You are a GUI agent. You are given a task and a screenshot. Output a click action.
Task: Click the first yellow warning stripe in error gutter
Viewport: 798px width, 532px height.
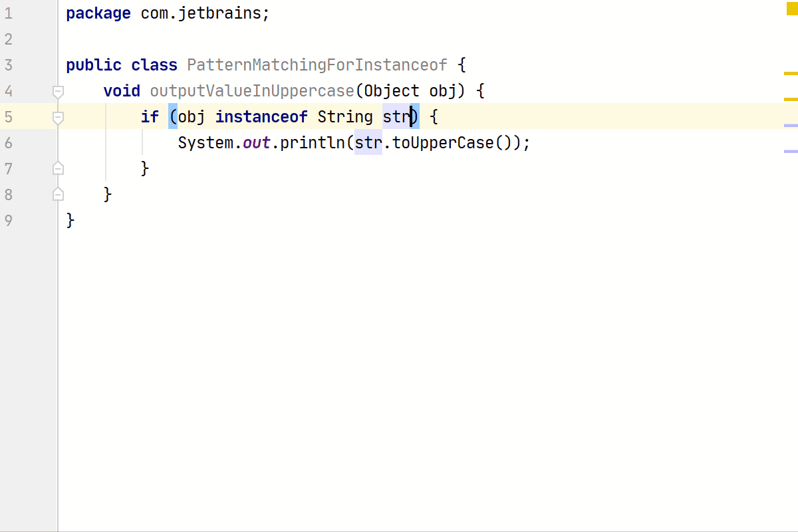[791, 73]
